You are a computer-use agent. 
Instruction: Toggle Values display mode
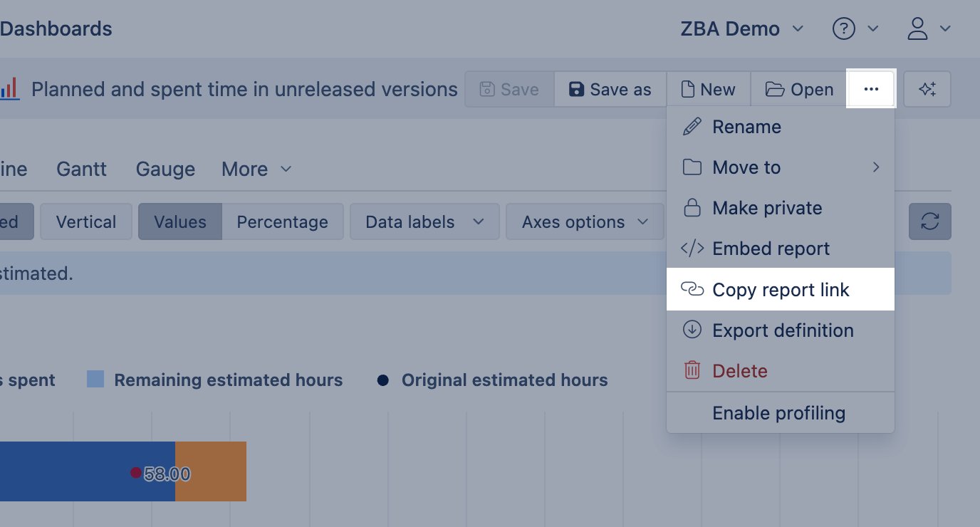pyautogui.click(x=179, y=221)
